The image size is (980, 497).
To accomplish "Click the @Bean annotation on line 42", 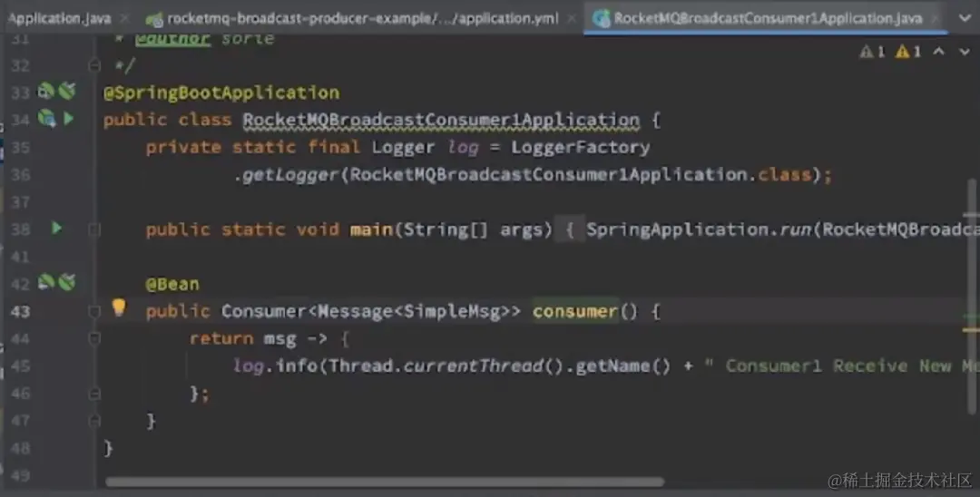I will click(x=172, y=284).
